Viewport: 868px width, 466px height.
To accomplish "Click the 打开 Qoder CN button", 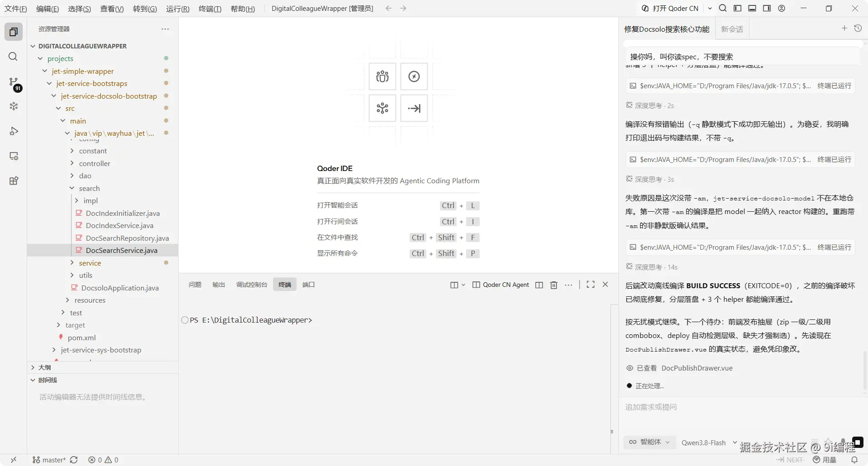I will (x=670, y=8).
